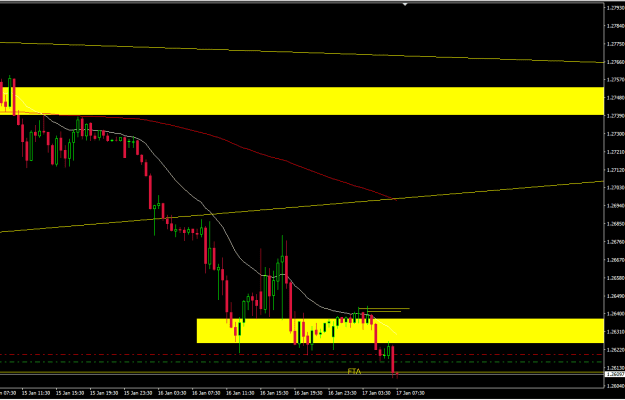Click the 16 Jan 07:30 time label
This screenshot has width=625, height=400.
point(206,393)
